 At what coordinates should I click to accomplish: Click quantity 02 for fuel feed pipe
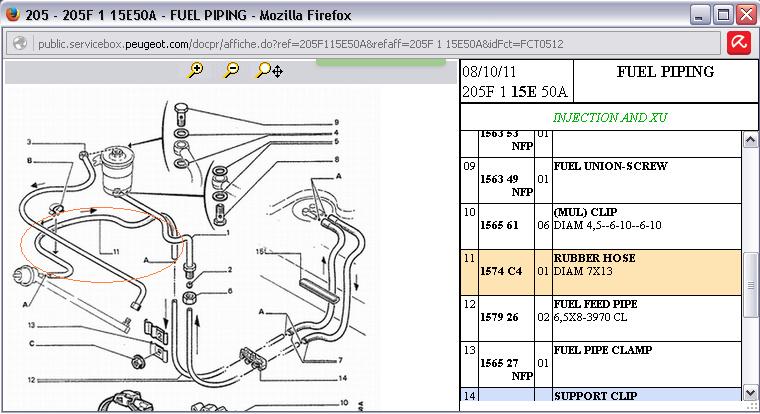tap(543, 318)
